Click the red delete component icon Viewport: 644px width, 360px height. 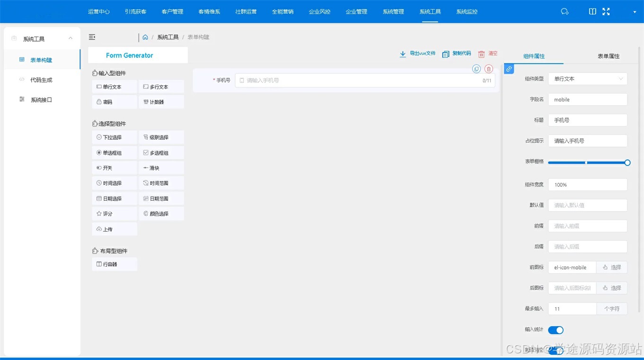coord(489,69)
